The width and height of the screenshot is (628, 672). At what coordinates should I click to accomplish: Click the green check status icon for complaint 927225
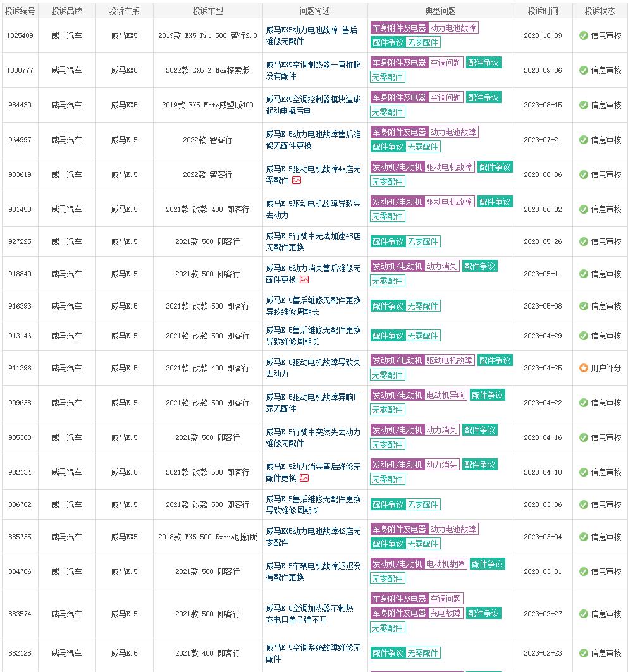tap(584, 241)
